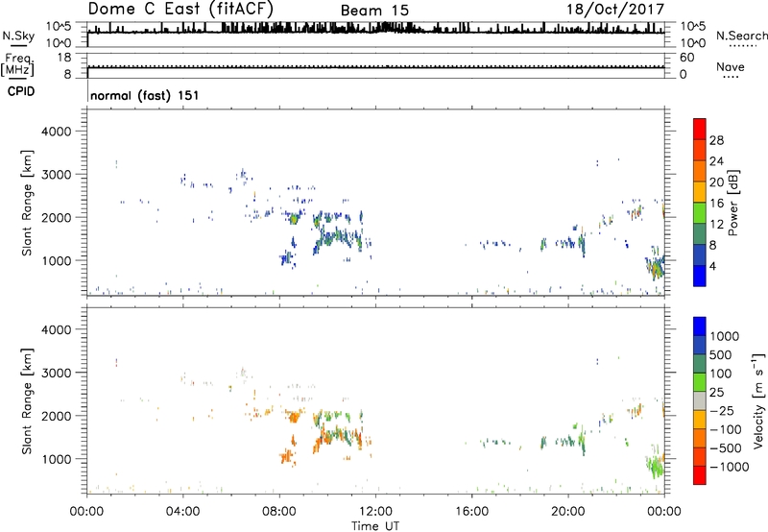Viewport: 768px width, 532px height.
Task: Pick the blue top segment of the Velocity colorbar
Action: pos(700,326)
